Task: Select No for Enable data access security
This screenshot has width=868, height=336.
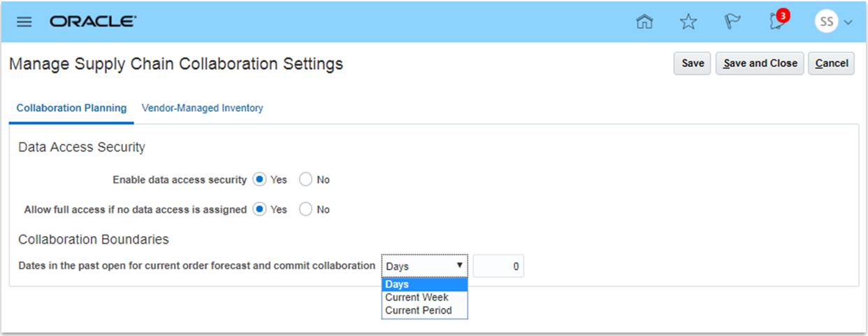Action: (x=305, y=180)
